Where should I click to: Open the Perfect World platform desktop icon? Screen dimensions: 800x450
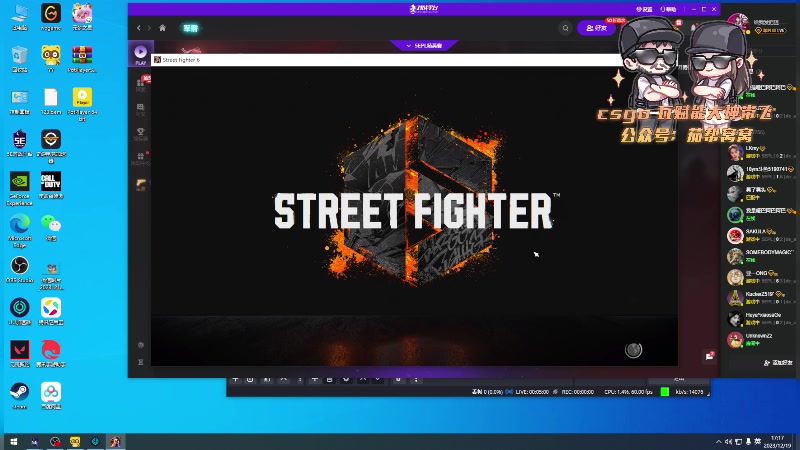[x=51, y=146]
